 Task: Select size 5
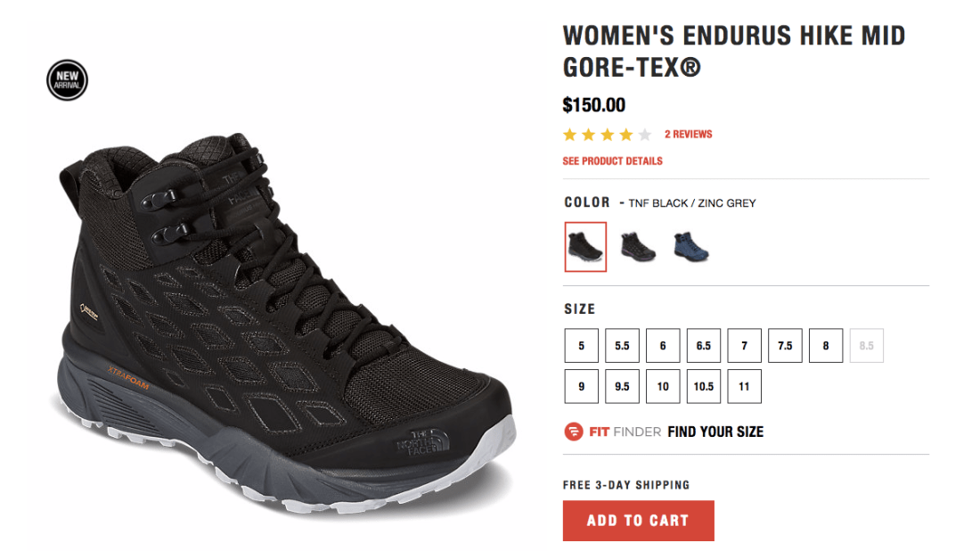(581, 346)
